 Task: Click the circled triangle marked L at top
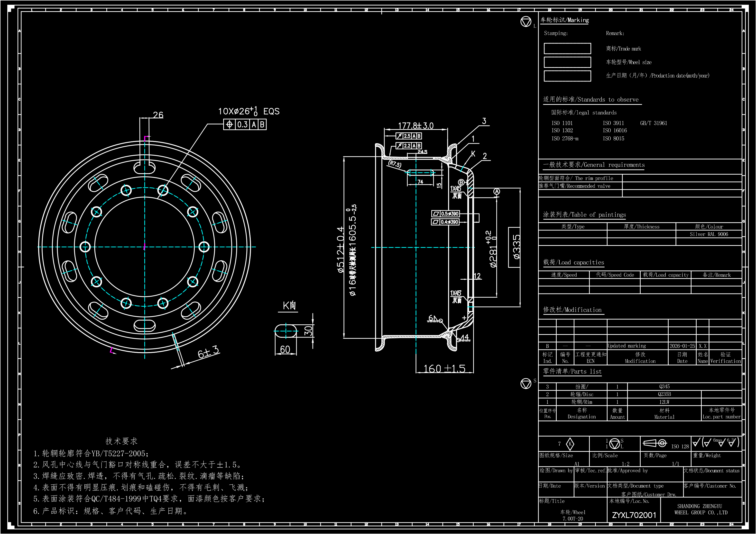pos(526,22)
